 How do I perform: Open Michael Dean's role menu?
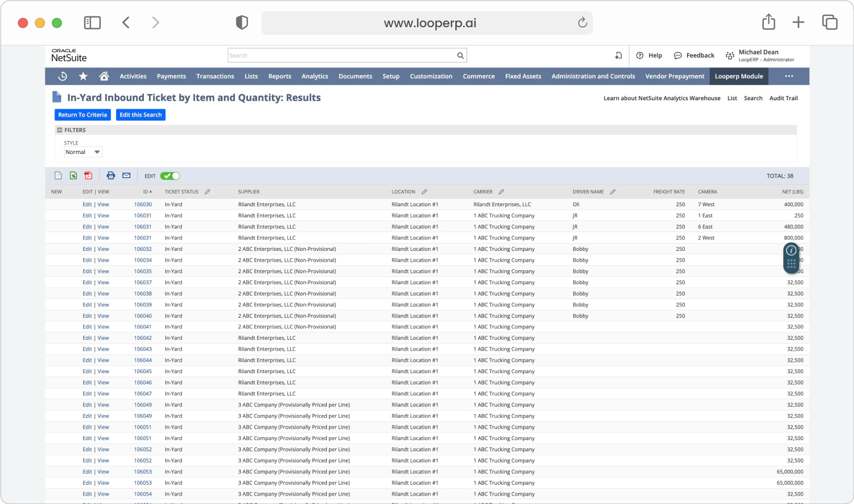(760, 55)
